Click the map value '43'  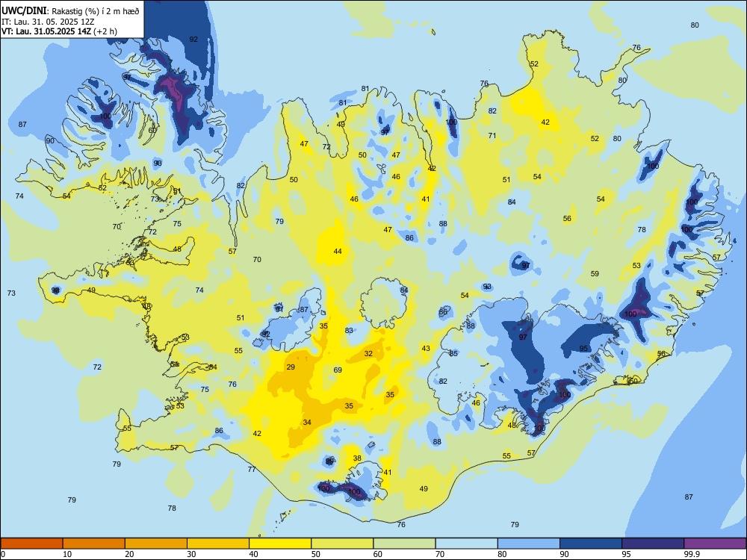[426, 349]
